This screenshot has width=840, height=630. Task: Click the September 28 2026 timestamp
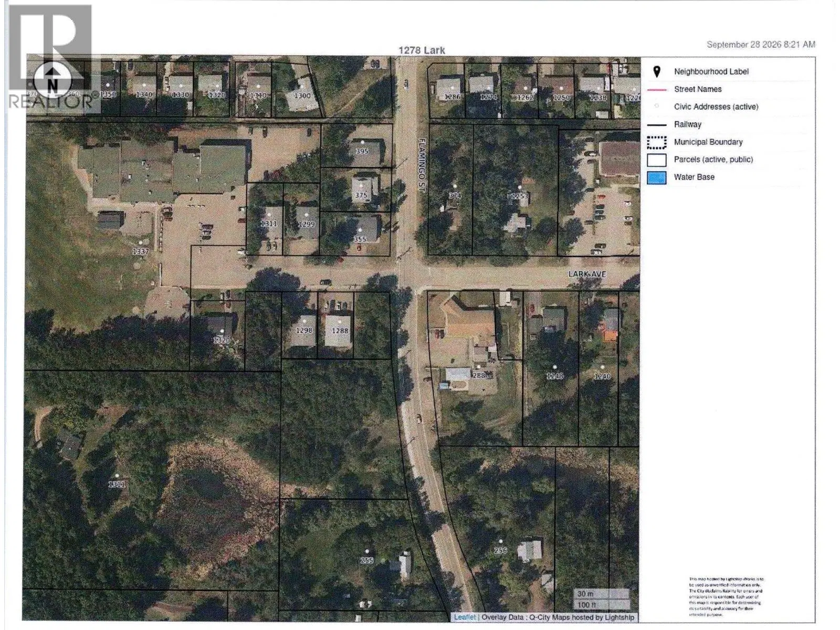(761, 45)
